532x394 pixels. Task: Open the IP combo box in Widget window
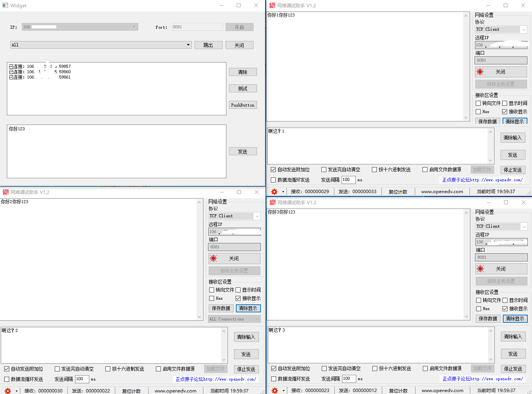(80, 27)
